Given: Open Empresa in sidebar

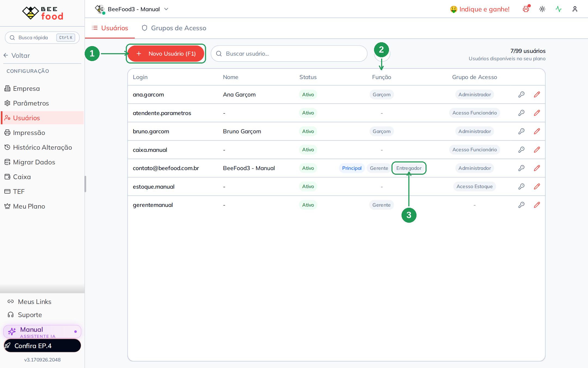Looking at the screenshot, I should 42,89.
